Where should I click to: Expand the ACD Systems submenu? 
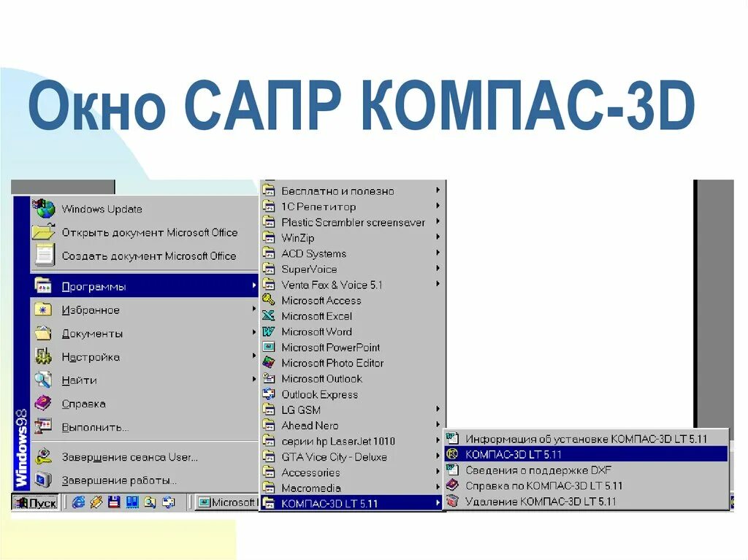click(x=351, y=253)
